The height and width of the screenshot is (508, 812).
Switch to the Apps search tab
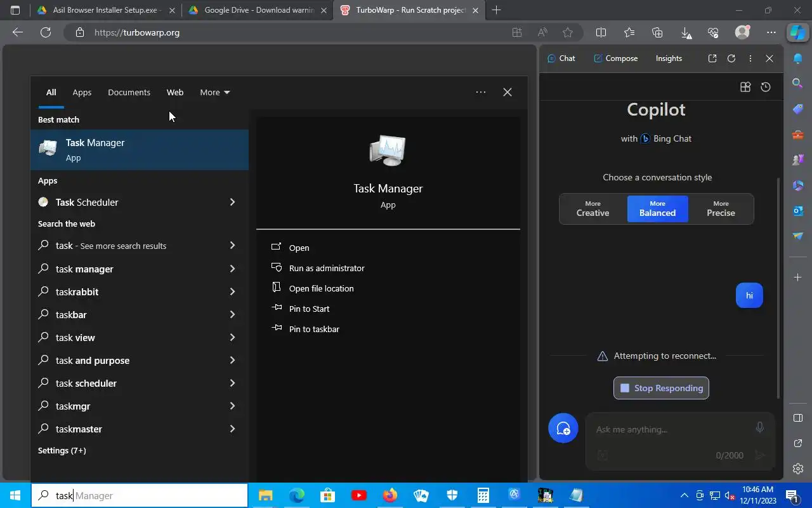click(82, 92)
